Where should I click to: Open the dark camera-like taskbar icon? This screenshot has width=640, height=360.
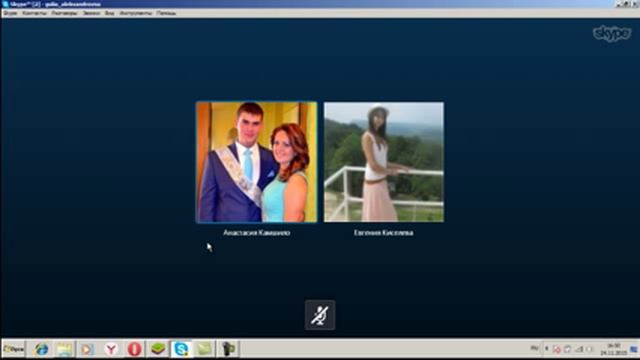(x=228, y=349)
